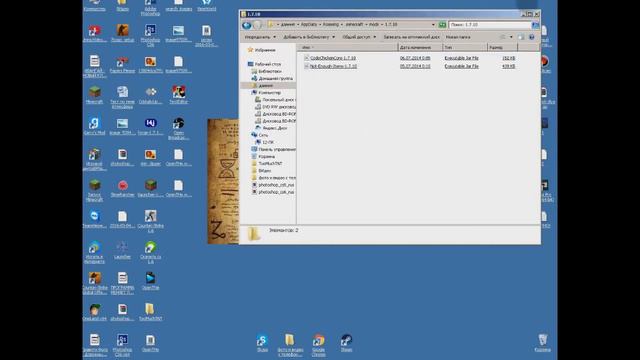
Task: Open the Yandex.Disk entry in the sidebar
Action: 274,128
